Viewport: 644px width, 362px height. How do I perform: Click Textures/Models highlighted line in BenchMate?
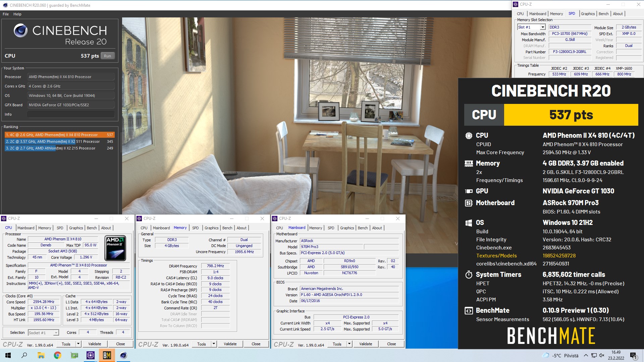(526, 256)
